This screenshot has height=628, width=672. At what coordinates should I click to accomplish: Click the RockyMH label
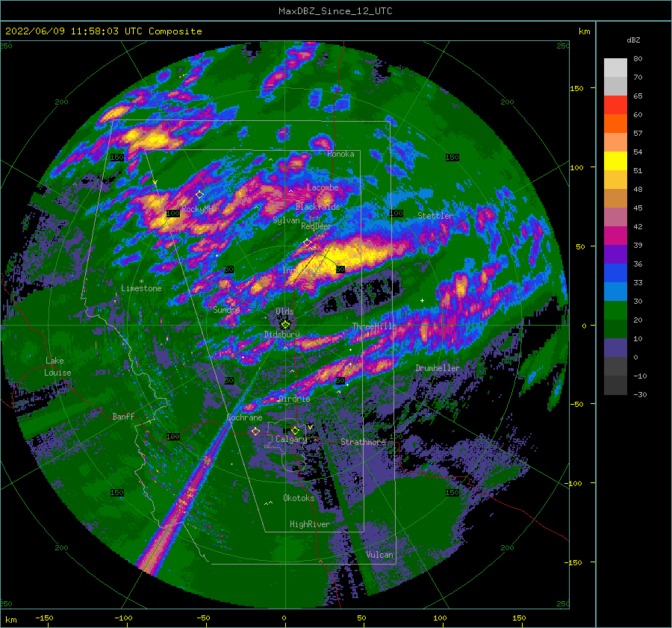point(197,209)
